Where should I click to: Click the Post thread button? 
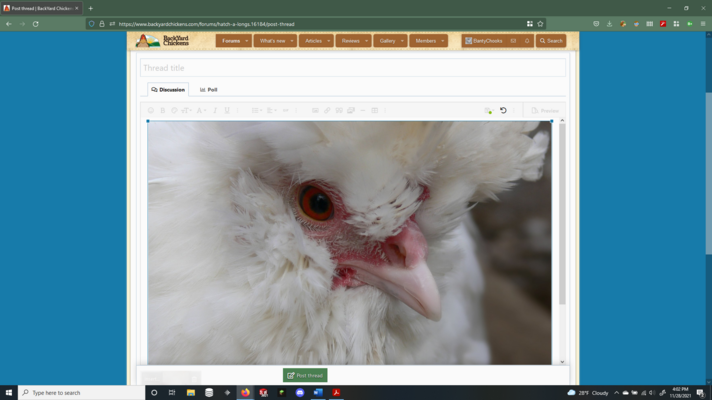(305, 375)
